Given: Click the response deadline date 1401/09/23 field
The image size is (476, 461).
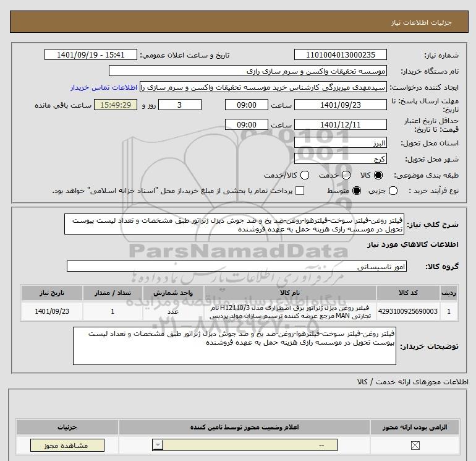Looking at the screenshot, I should point(340,105).
